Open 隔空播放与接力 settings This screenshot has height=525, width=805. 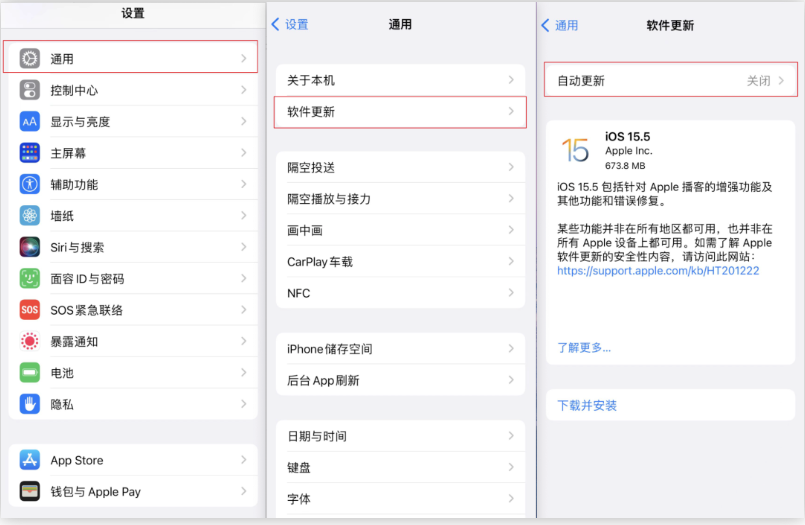(400, 199)
